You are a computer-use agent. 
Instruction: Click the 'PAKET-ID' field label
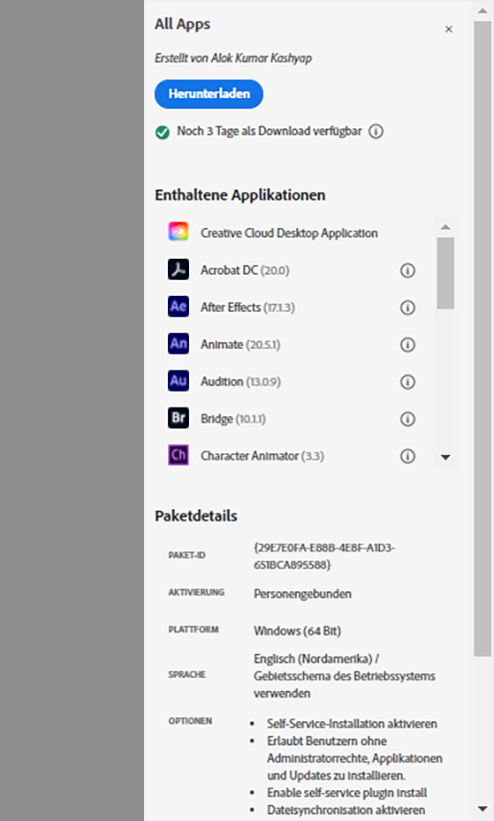coord(186,556)
